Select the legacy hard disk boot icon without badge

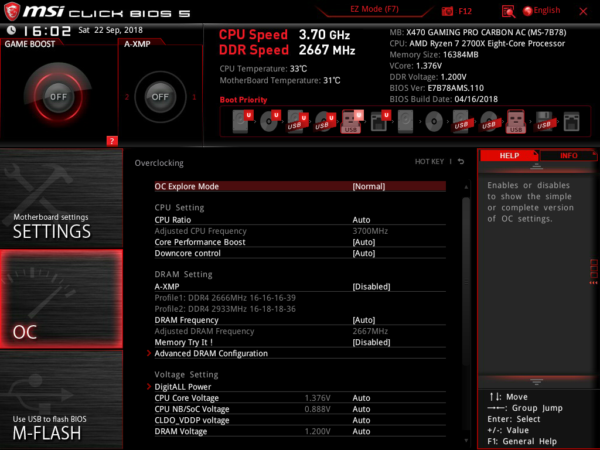click(x=406, y=122)
